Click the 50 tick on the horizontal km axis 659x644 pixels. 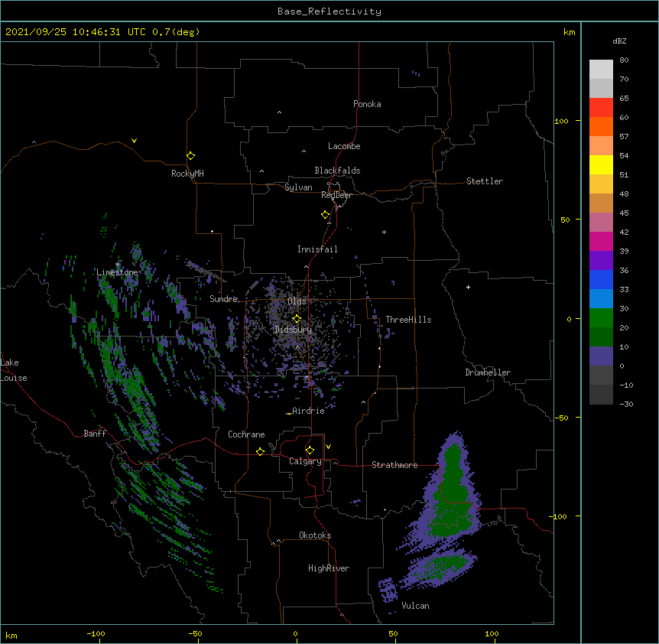pyautogui.click(x=392, y=633)
